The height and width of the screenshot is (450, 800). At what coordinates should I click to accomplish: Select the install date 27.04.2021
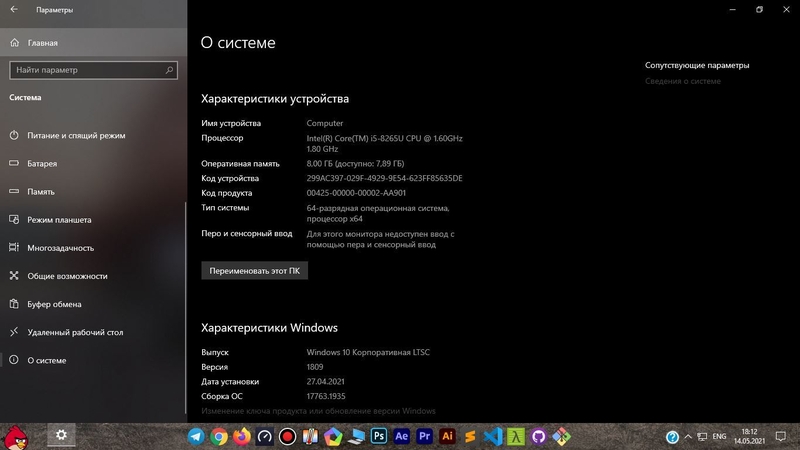click(x=325, y=382)
